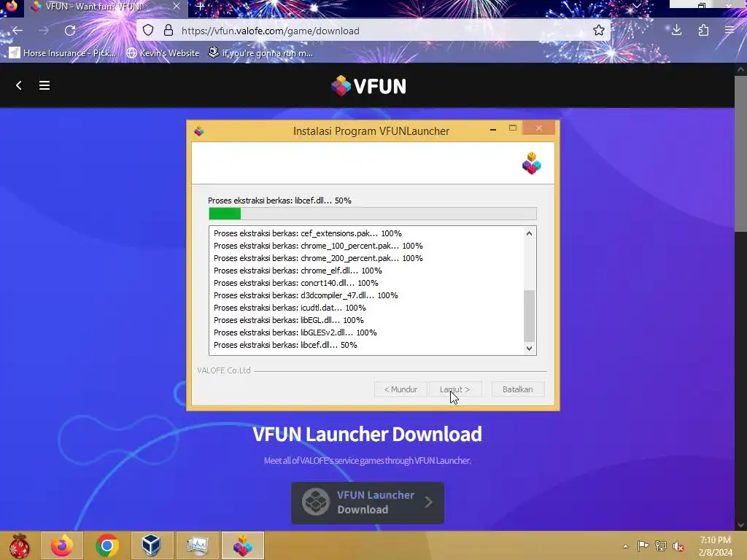Open the Kevin's Website bookmark

163,52
